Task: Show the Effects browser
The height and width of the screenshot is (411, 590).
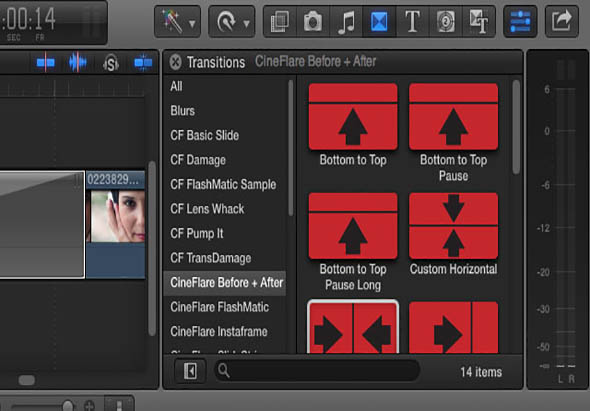Action: point(280,21)
